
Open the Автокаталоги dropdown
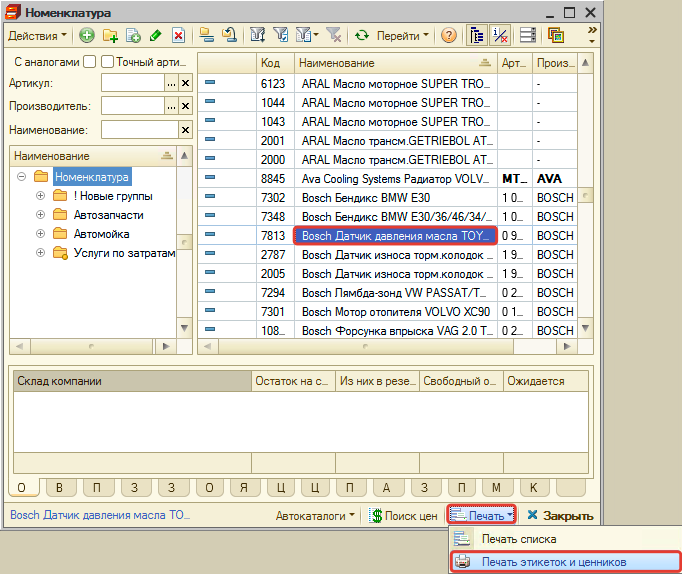tap(315, 516)
